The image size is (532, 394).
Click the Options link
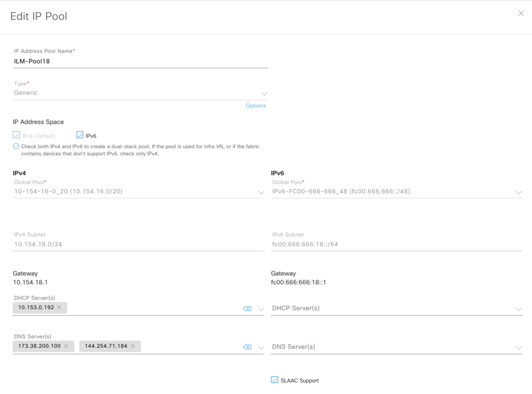[256, 106]
